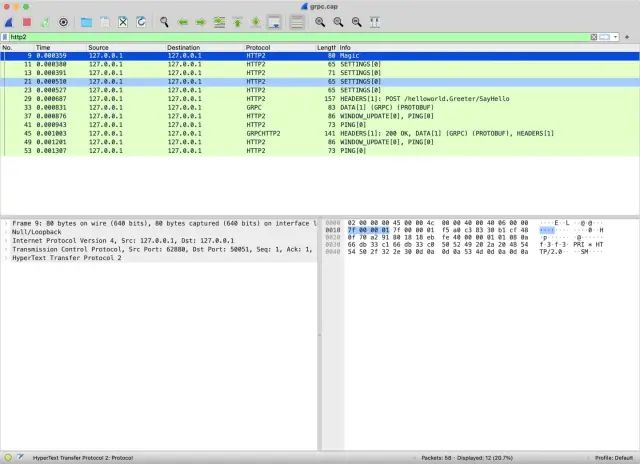Select packet 23 at time 0.000527
640x464 pixels.
pos(320,90)
